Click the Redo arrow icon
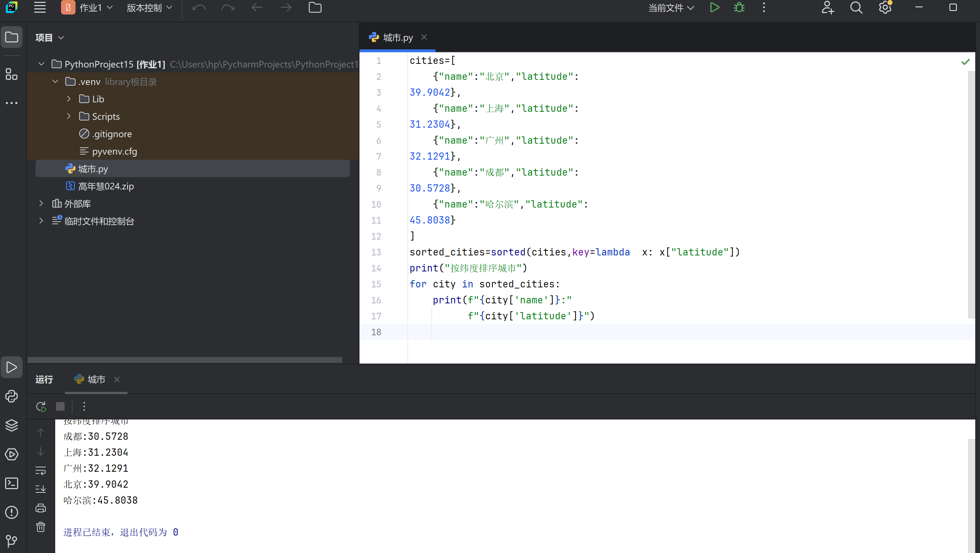This screenshot has width=980, height=553. (228, 8)
